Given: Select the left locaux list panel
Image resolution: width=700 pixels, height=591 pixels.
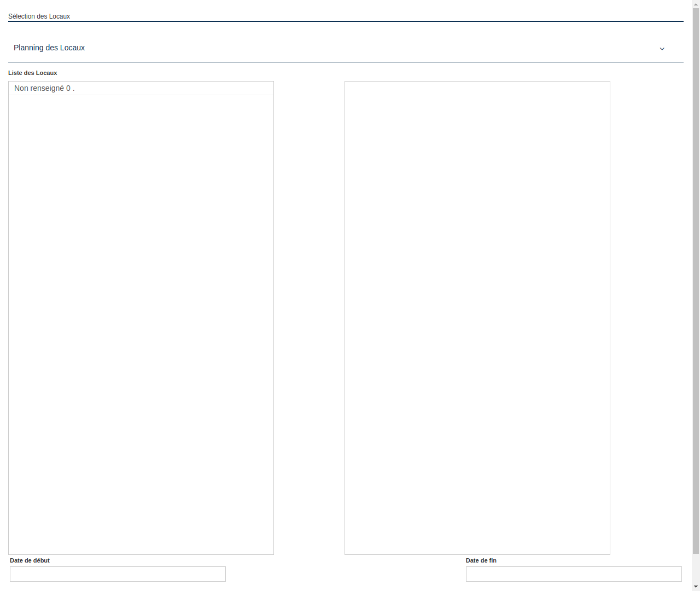Looking at the screenshot, I should [141, 317].
